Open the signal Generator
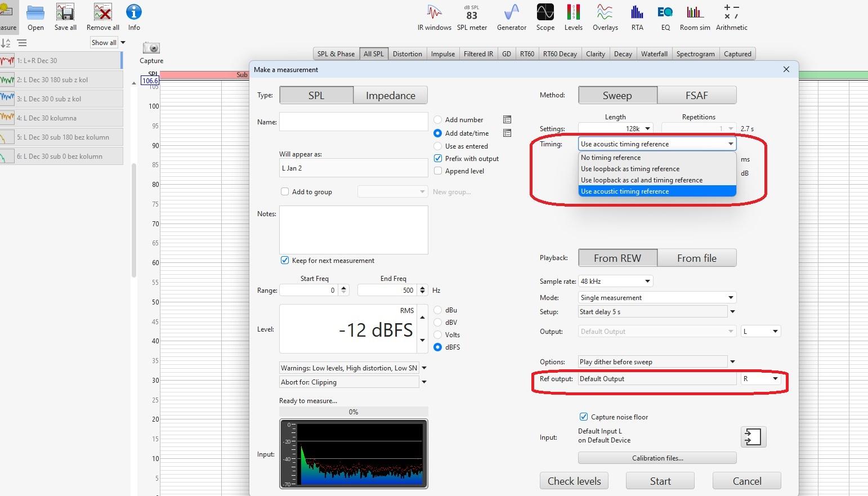 [511, 17]
